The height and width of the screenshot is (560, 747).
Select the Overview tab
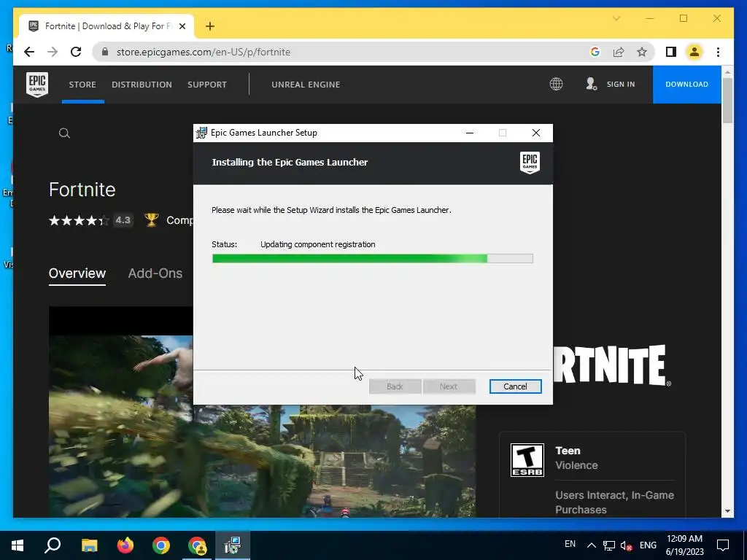(x=77, y=273)
